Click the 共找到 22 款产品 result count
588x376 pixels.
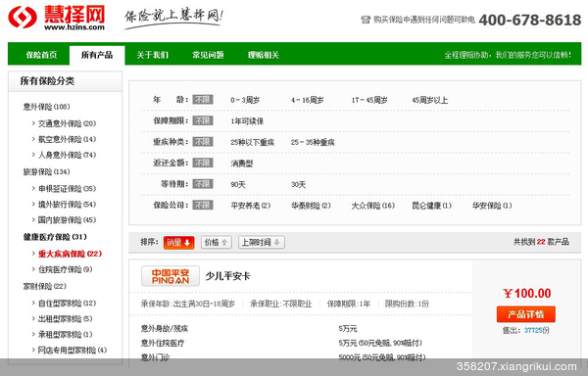pos(541,242)
